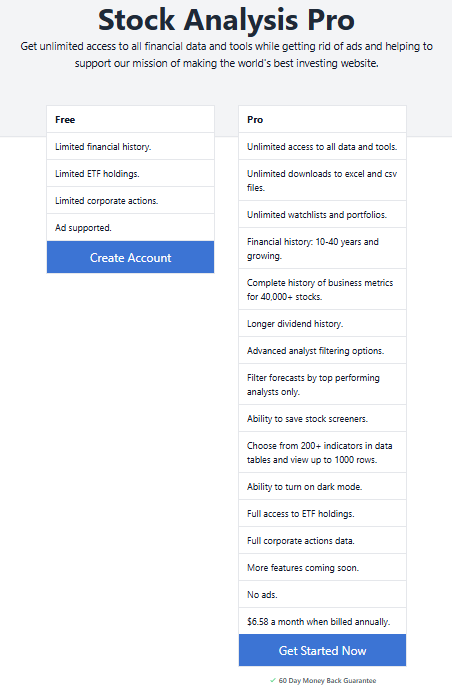Click the No ads row
The image size is (452, 691).
tap(322, 594)
